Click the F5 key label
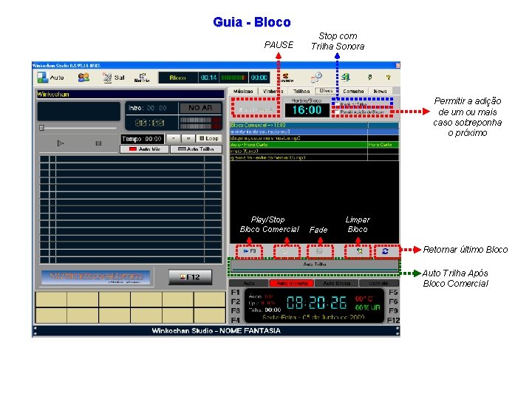The image size is (532, 399). [x=393, y=293]
